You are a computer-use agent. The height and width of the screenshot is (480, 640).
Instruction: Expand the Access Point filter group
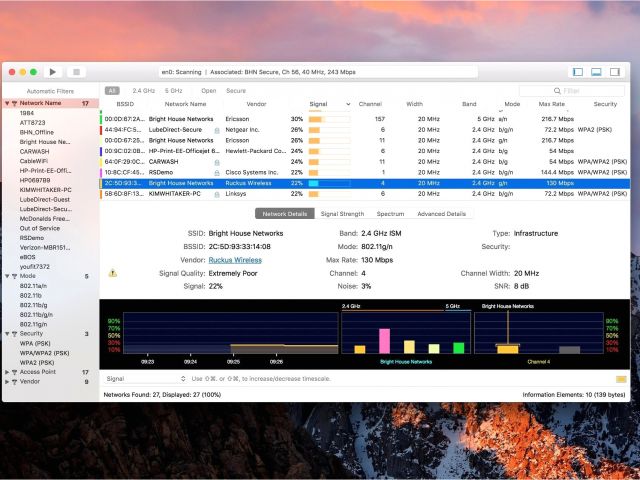pos(8,371)
